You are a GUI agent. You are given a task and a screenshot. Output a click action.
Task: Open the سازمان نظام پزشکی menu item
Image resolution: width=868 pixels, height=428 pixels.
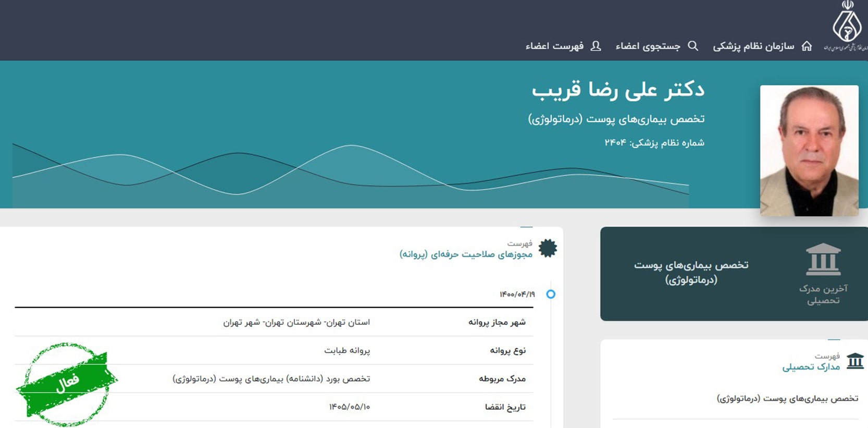click(x=753, y=46)
